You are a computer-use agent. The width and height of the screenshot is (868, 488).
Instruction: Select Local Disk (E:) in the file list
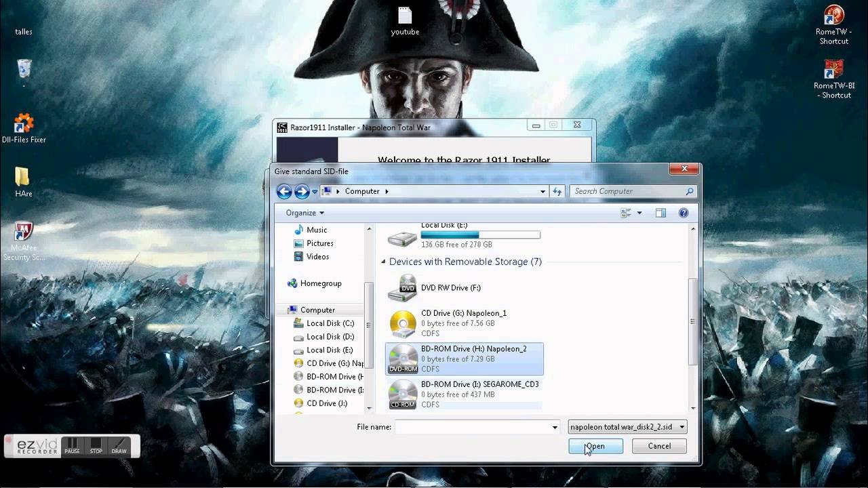pyautogui.click(x=465, y=236)
